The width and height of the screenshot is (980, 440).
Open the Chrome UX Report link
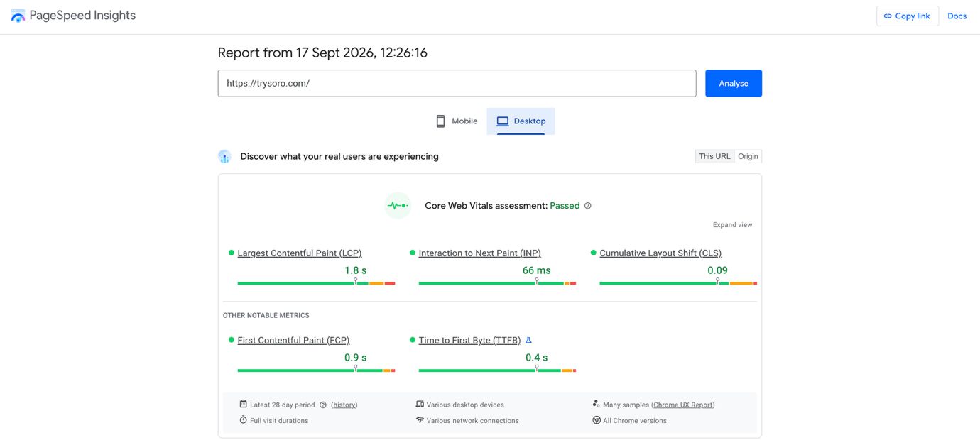(x=683, y=405)
